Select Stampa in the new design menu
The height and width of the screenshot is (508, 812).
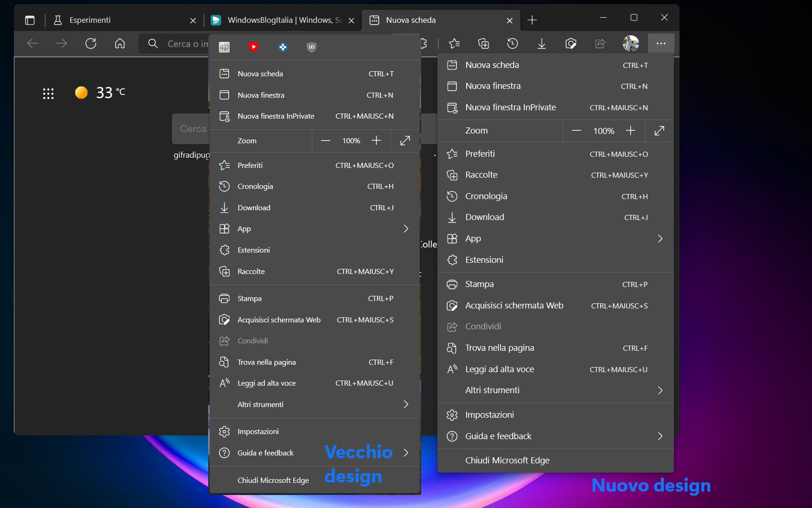(x=555, y=284)
